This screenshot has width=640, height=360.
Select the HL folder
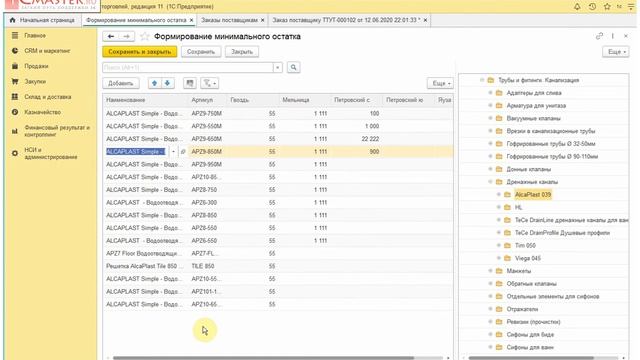pyautogui.click(x=518, y=207)
